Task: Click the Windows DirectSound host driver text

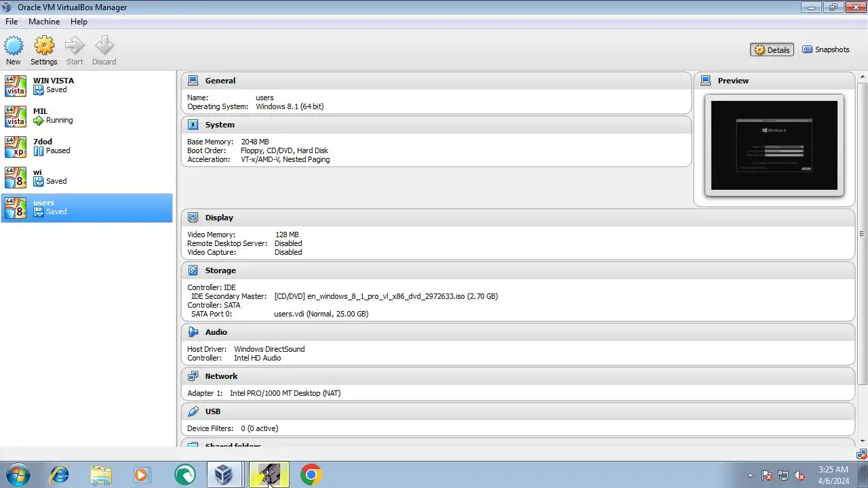Action: click(269, 349)
